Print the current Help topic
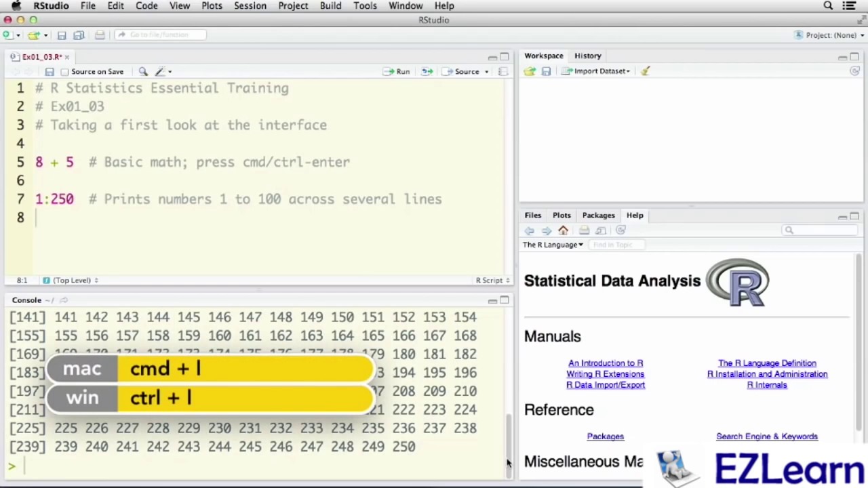 pos(584,230)
